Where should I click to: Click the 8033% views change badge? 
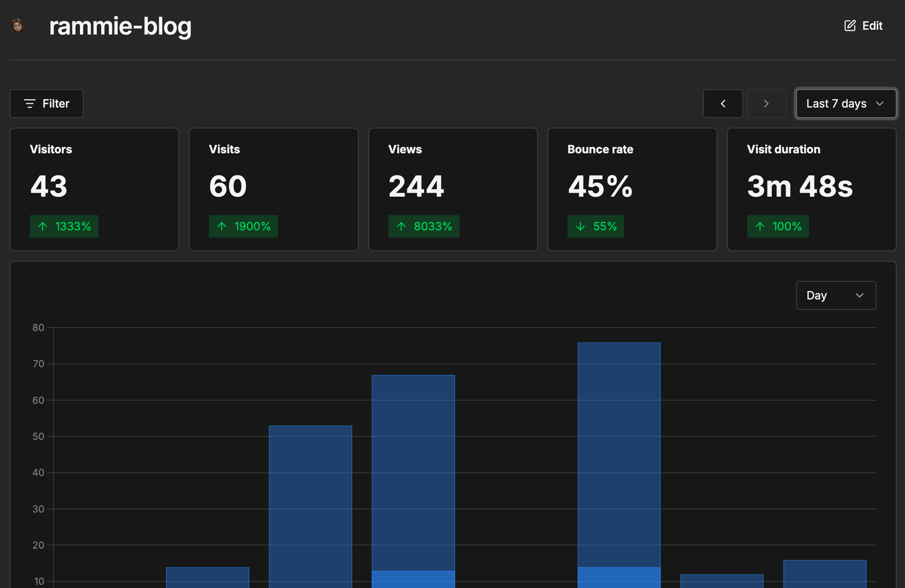tap(424, 226)
